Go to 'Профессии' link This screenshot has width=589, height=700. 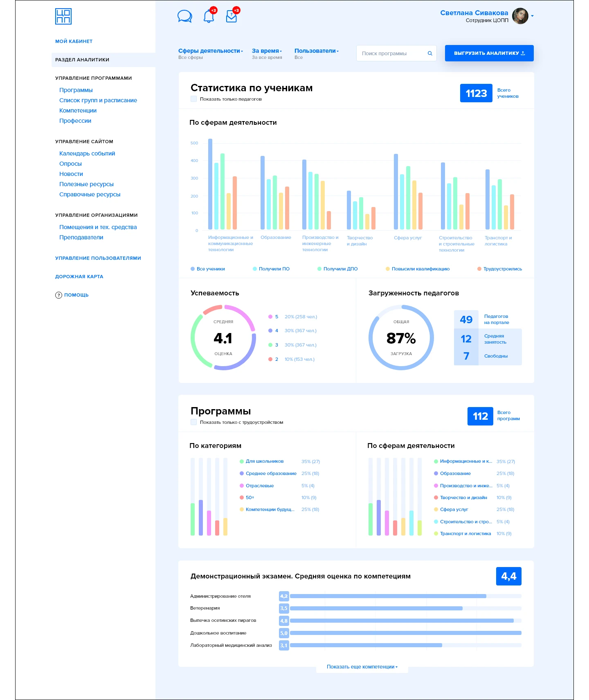[75, 121]
